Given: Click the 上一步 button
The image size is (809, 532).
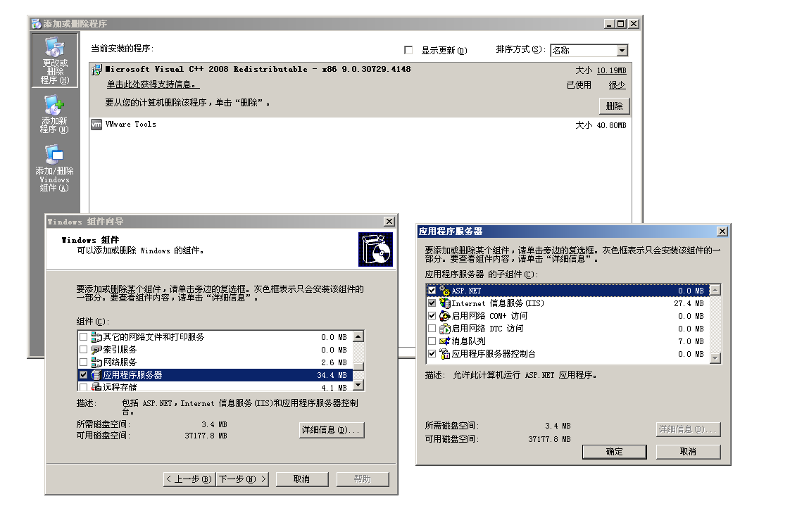Looking at the screenshot, I should point(189,479).
